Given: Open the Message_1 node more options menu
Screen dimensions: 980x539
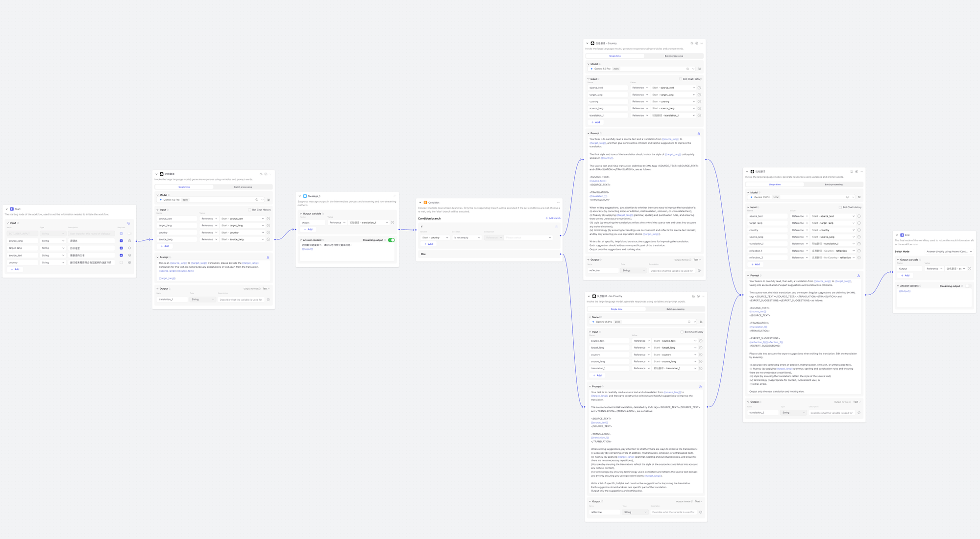Looking at the screenshot, I should (394, 196).
